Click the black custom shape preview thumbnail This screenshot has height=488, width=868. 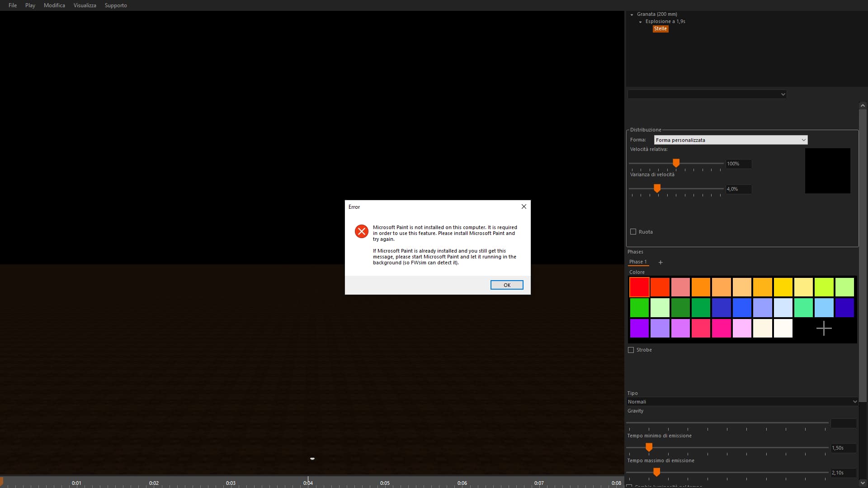827,171
